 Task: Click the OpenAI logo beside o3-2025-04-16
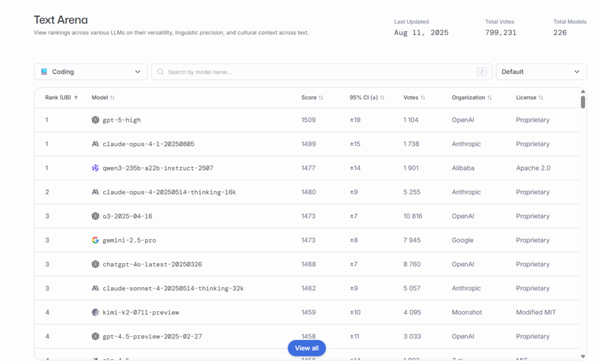point(96,216)
